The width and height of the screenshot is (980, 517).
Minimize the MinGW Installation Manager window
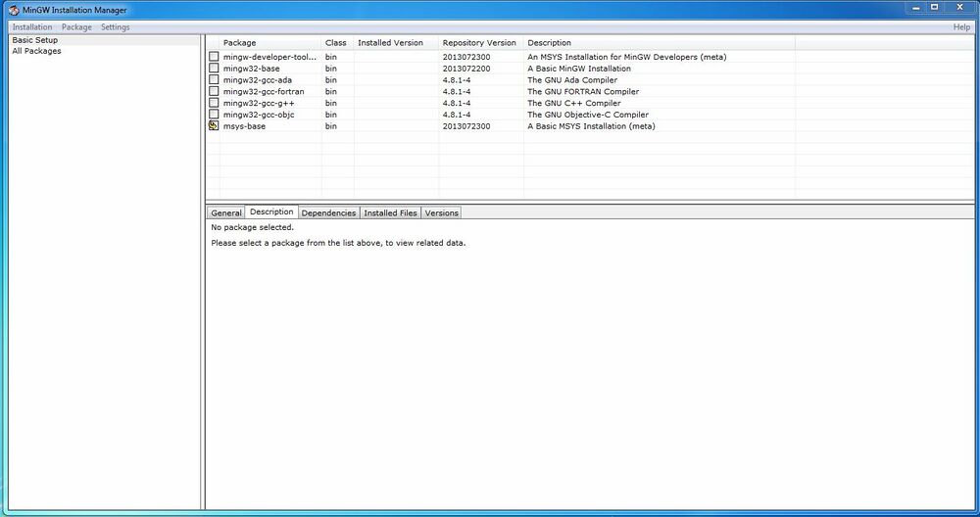pyautogui.click(x=916, y=8)
